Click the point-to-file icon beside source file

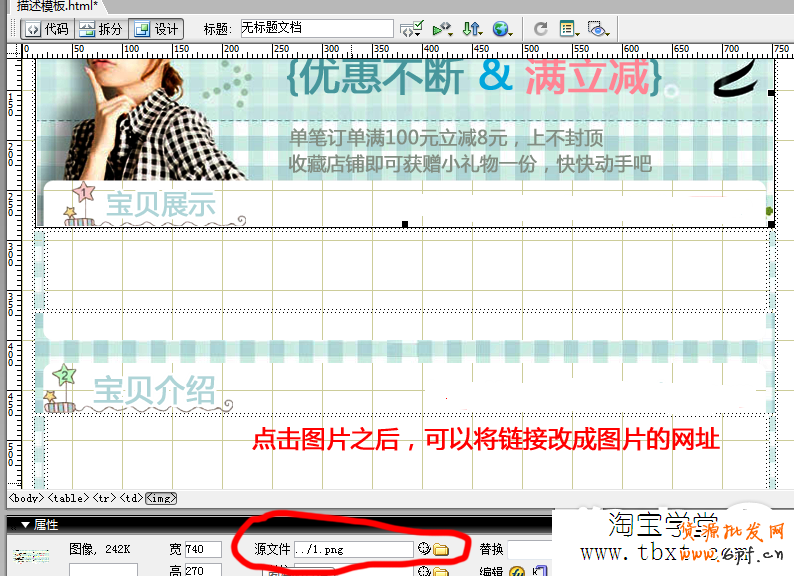coord(424,549)
